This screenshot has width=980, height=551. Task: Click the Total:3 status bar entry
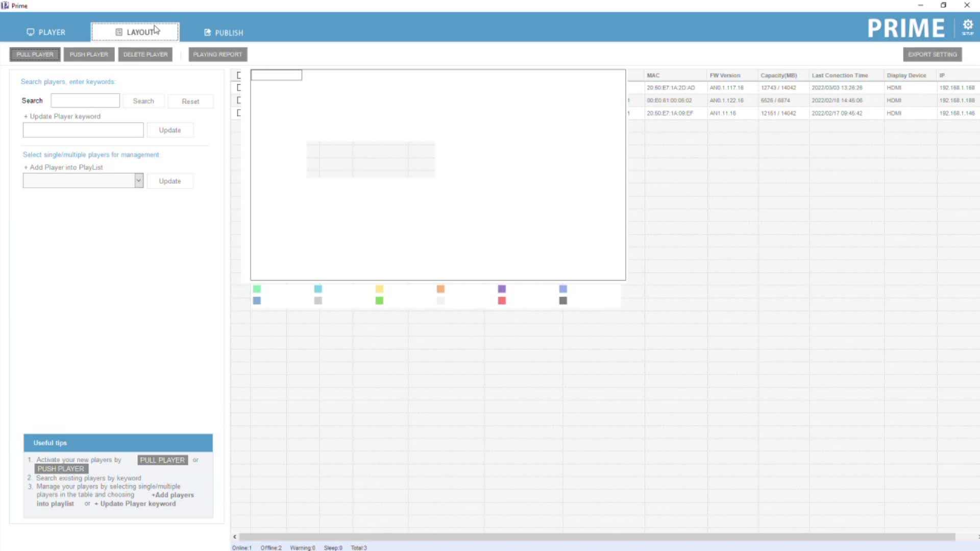[x=359, y=548]
